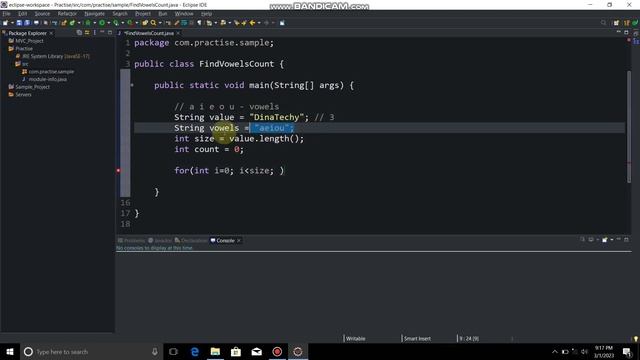
Task: Switch to the Problems tab
Action: coord(131,240)
